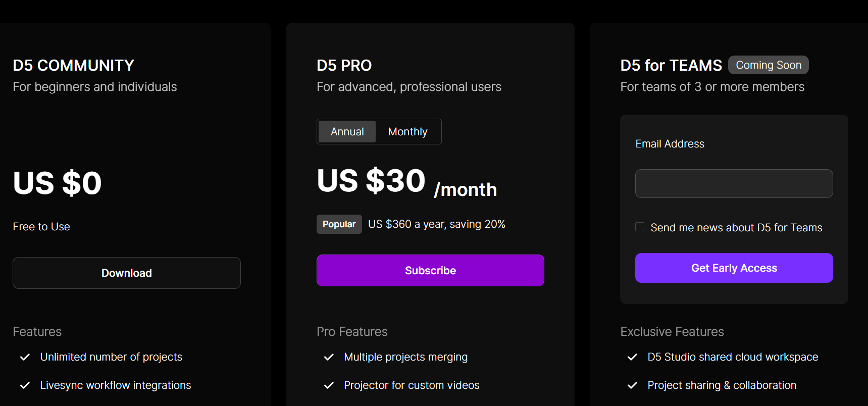This screenshot has width=868, height=406.
Task: Switch billing to Monthly
Action: click(407, 132)
